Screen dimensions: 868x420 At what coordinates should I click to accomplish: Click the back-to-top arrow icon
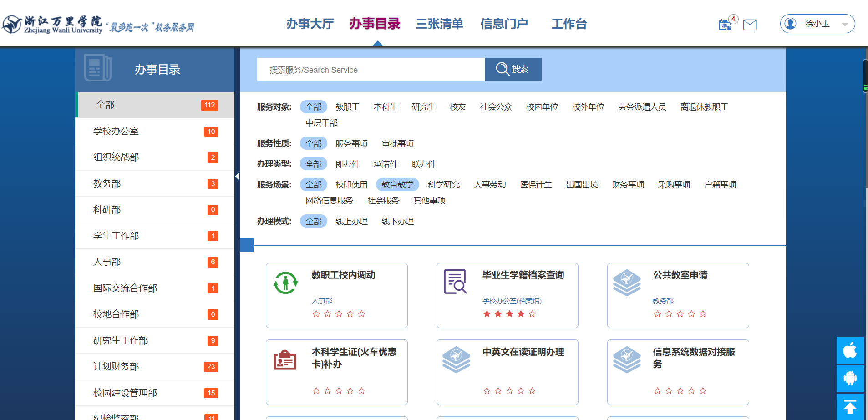click(x=850, y=406)
